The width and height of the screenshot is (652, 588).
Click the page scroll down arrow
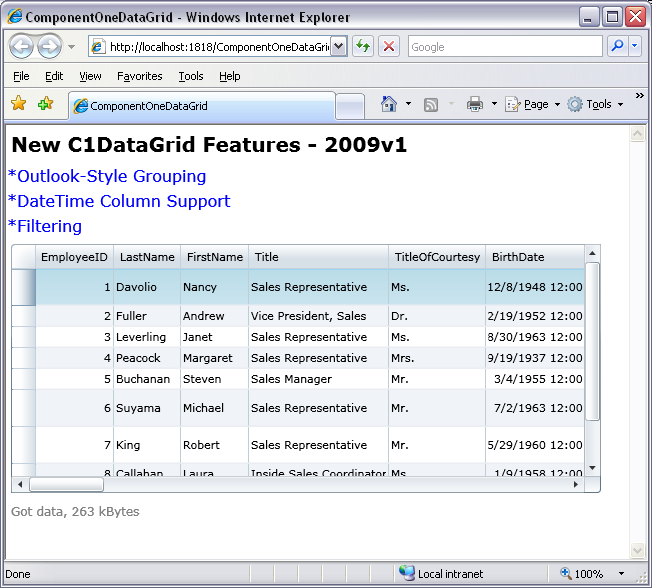coord(637,551)
